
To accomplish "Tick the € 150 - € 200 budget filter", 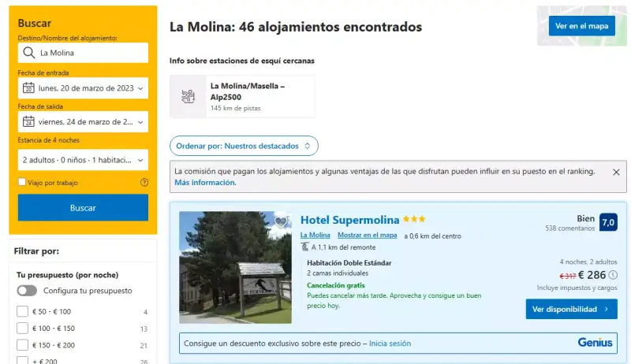I will click(x=23, y=345).
